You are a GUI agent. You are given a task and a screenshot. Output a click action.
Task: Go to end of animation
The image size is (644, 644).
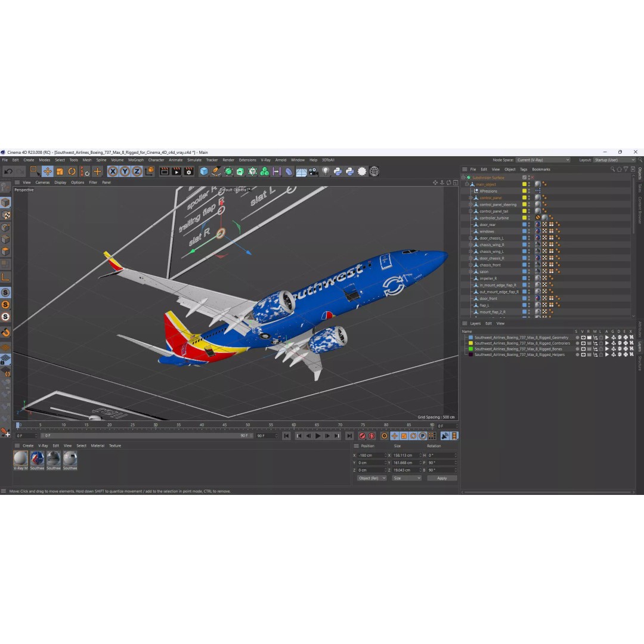click(349, 436)
